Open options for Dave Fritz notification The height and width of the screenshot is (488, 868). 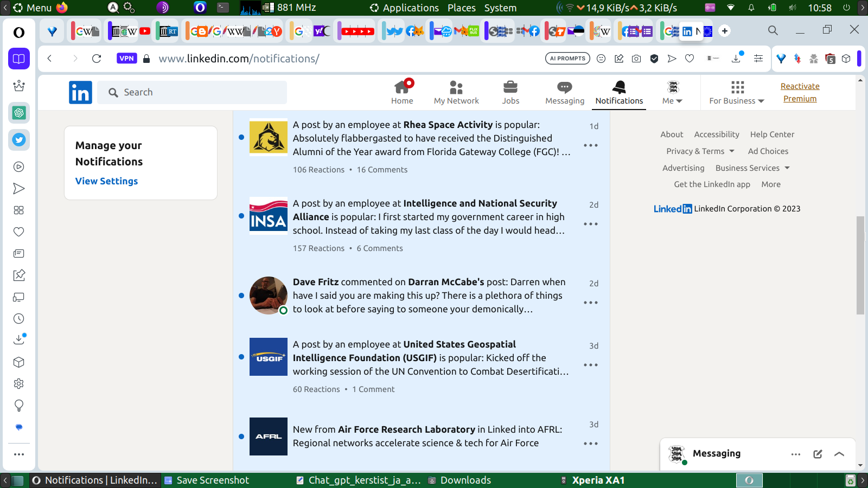click(591, 303)
